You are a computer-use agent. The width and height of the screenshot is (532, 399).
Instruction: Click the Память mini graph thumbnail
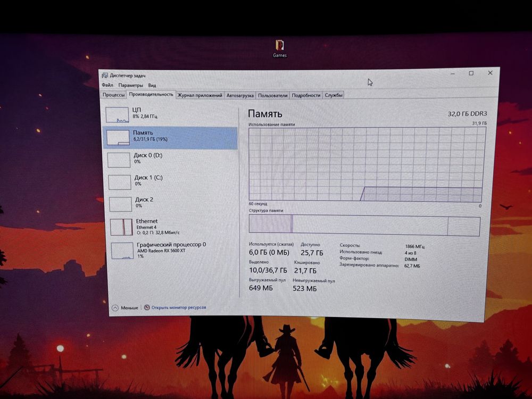click(x=118, y=137)
